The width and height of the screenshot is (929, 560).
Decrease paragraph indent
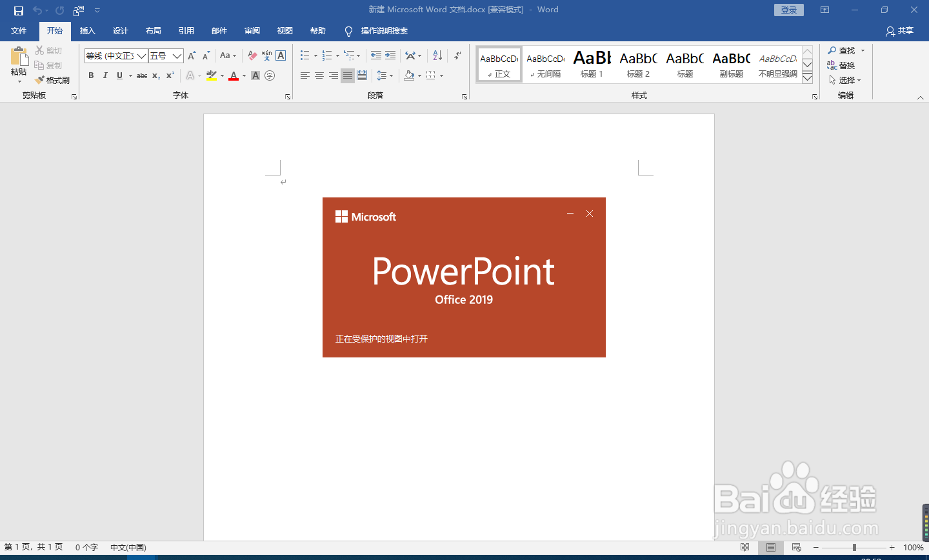pyautogui.click(x=376, y=55)
